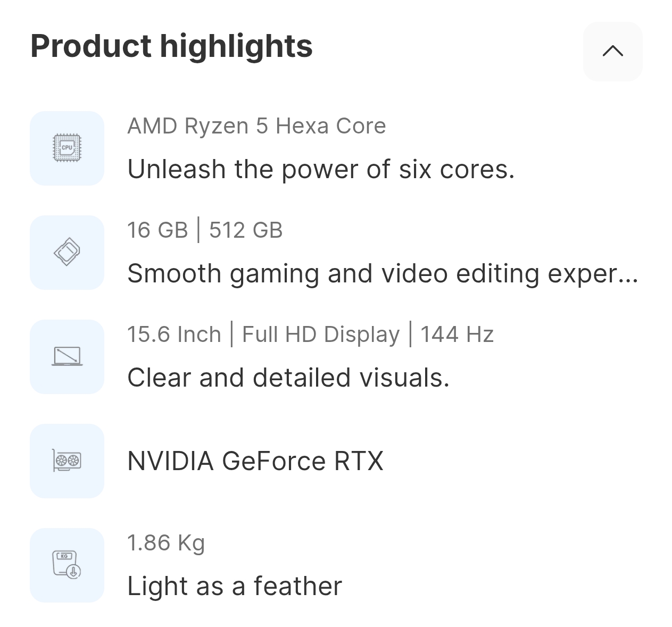Click "Clear and detailed visuals" description
Screen dimensions: 672x627
point(288,378)
